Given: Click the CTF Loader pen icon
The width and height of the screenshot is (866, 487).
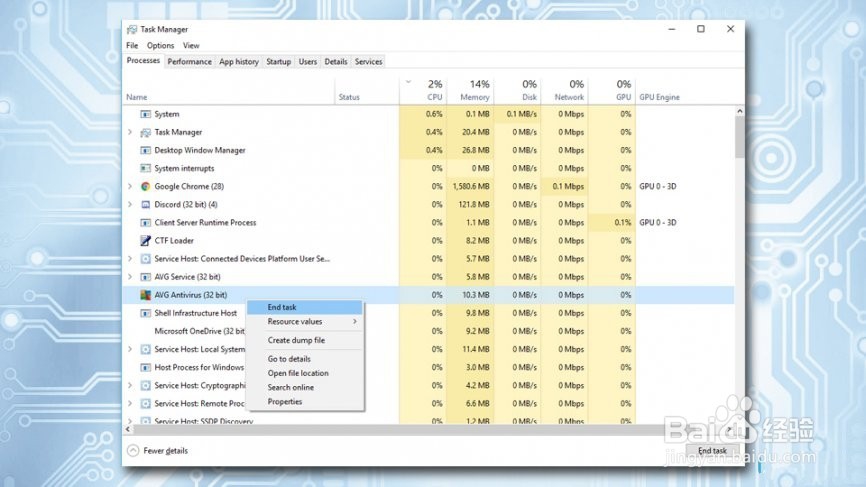Looking at the screenshot, I should 145,241.
